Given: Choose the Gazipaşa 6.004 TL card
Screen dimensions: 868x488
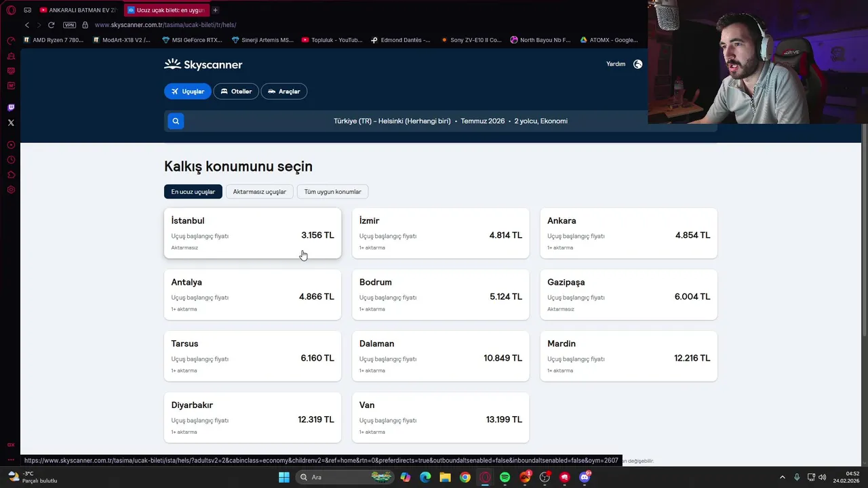Looking at the screenshot, I should coord(629,295).
